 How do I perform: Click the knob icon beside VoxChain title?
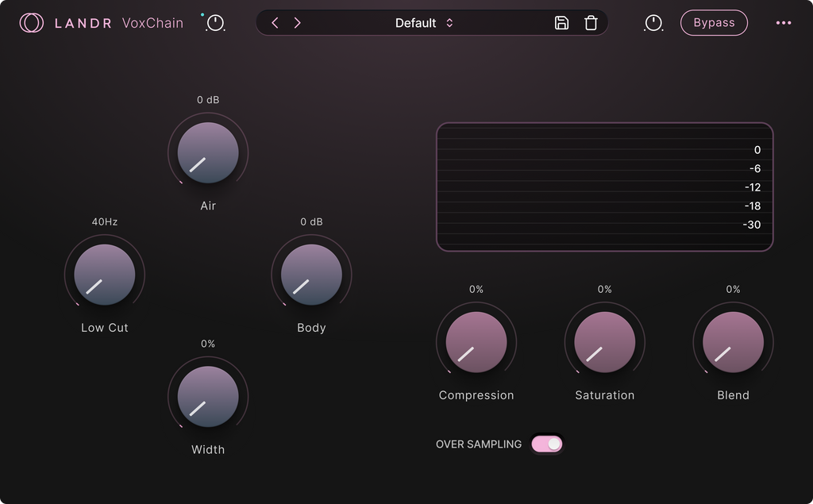click(215, 23)
